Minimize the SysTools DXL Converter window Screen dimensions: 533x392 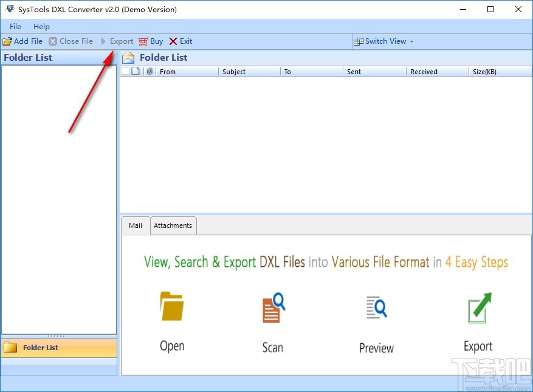(x=463, y=9)
